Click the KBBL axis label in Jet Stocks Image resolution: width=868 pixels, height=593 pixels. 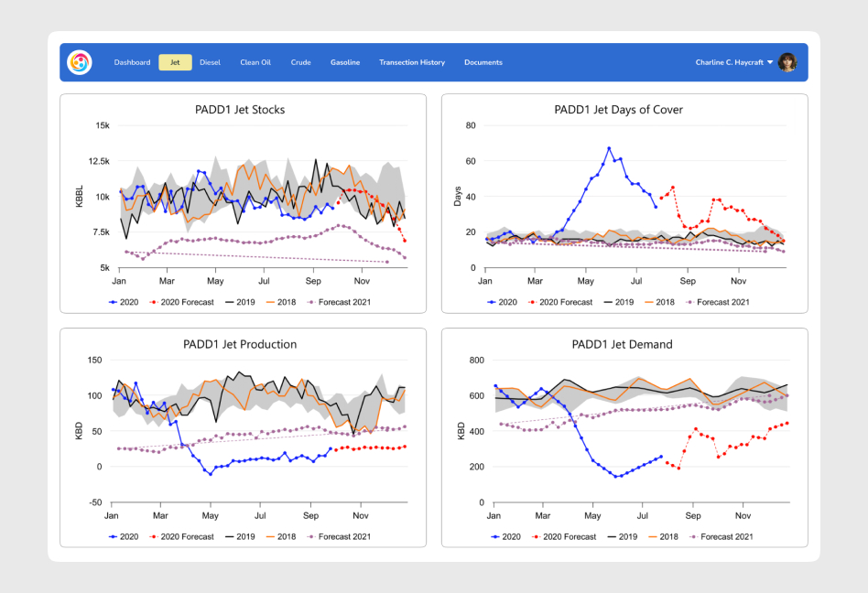79,197
